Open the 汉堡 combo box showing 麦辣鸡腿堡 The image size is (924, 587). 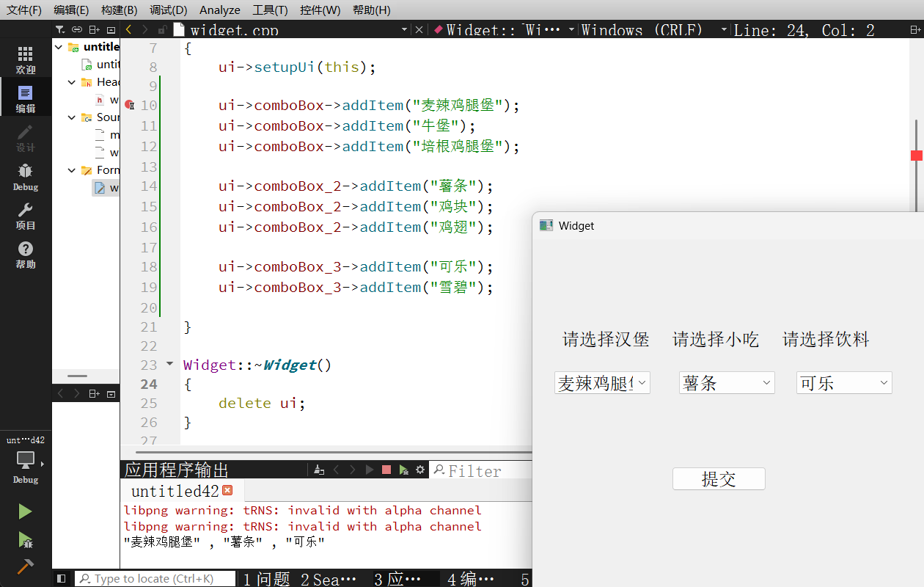pos(602,383)
